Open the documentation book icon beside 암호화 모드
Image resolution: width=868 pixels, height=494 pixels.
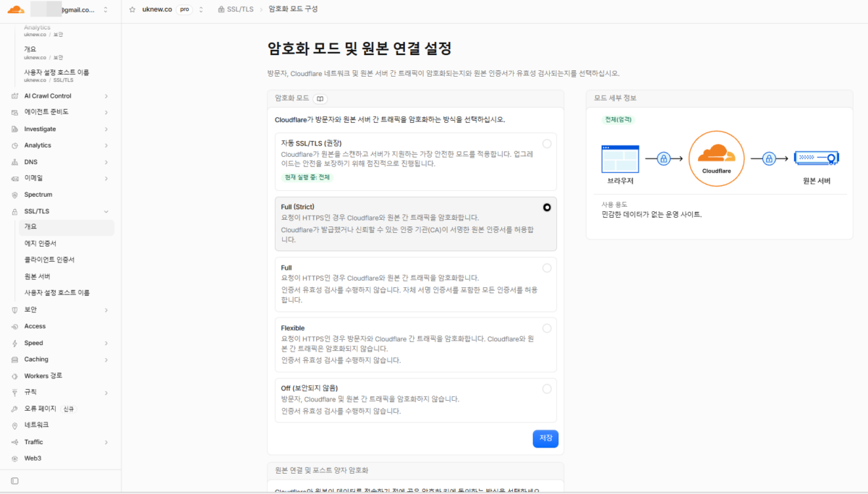tap(320, 98)
